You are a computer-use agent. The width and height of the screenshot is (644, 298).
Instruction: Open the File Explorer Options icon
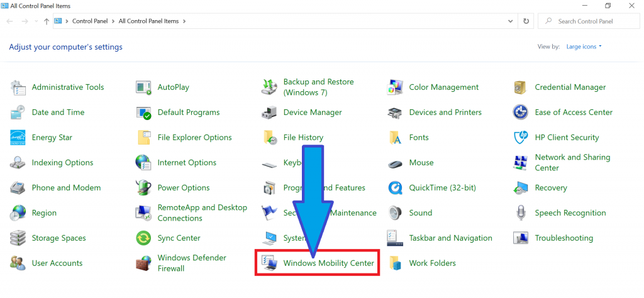coord(144,138)
